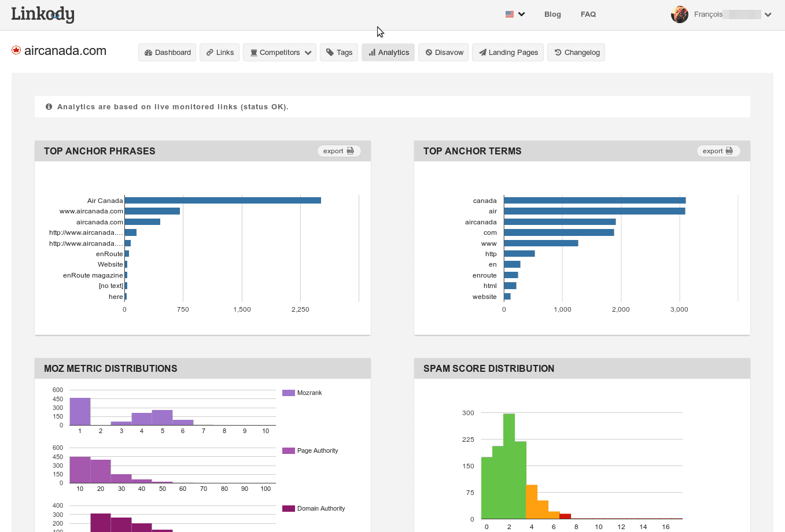
Task: Click the Linkody logo
Action: tap(43, 14)
